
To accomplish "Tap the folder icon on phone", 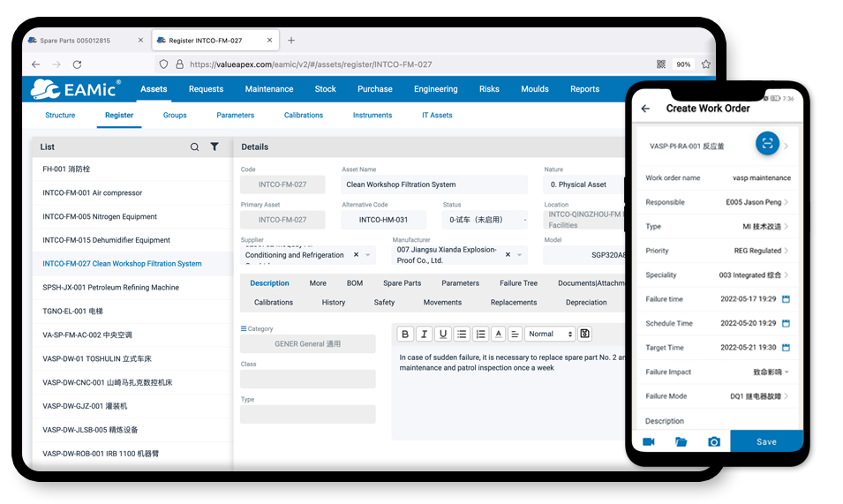I will tap(681, 441).
